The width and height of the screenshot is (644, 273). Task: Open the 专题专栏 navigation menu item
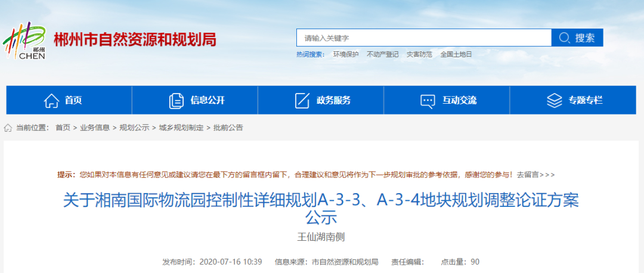(x=574, y=100)
